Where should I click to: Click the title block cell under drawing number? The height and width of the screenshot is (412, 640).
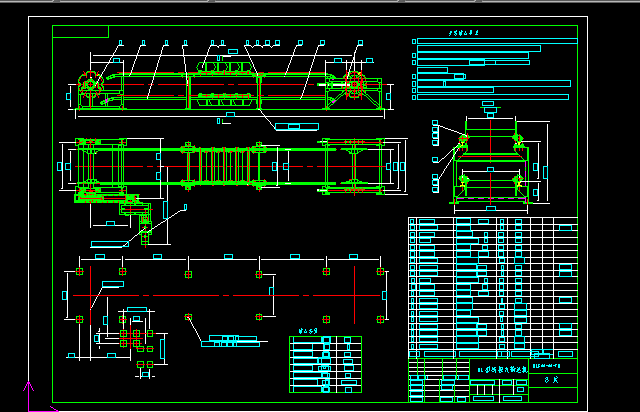tap(553, 380)
